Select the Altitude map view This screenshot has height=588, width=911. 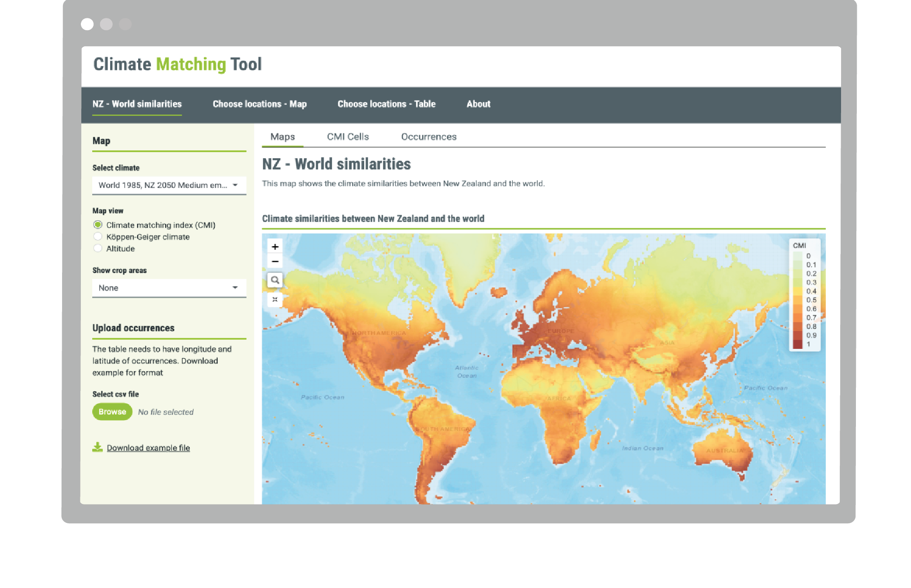click(98, 248)
